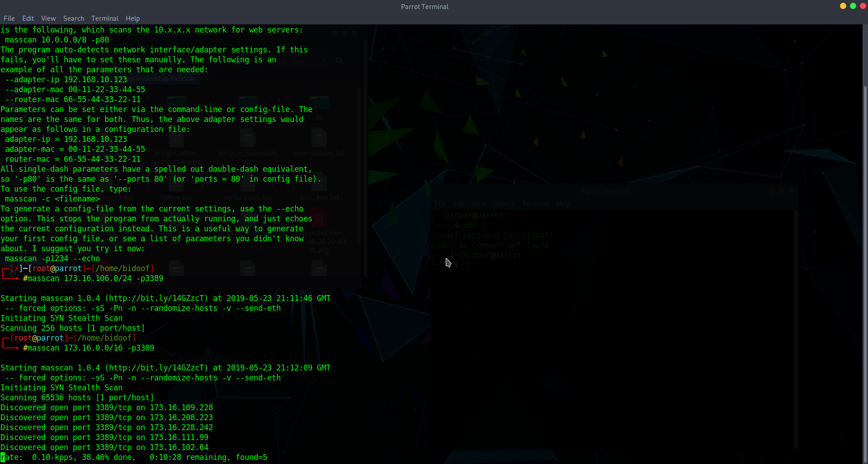Image resolution: width=868 pixels, height=464 pixels.
Task: Click the Starting masscan line at 21:12:09
Action: click(x=165, y=368)
